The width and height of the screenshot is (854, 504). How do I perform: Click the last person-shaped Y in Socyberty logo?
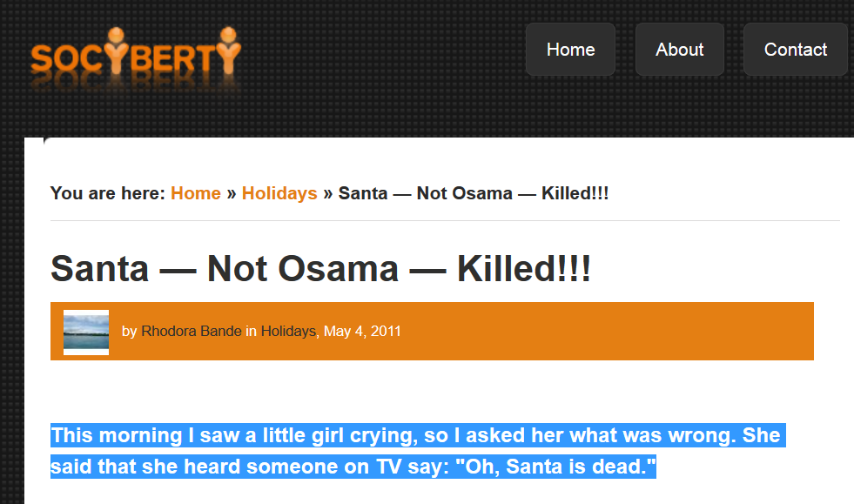(229, 50)
